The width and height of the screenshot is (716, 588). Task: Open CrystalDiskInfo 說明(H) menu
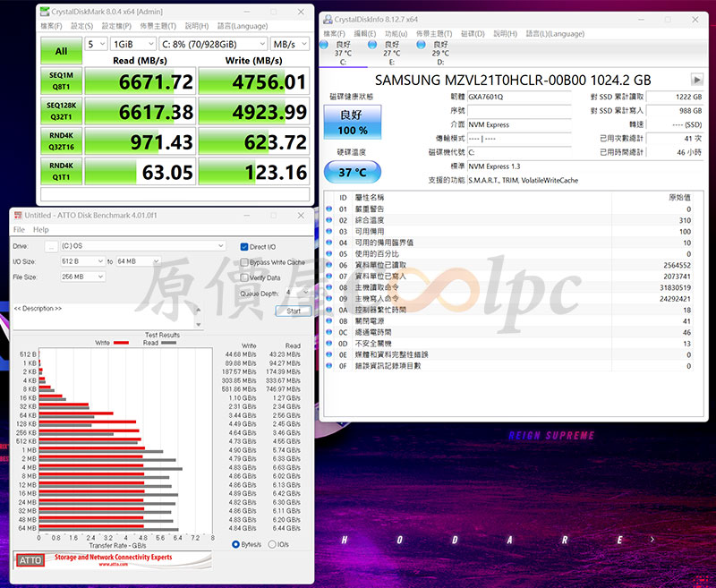coord(505,34)
